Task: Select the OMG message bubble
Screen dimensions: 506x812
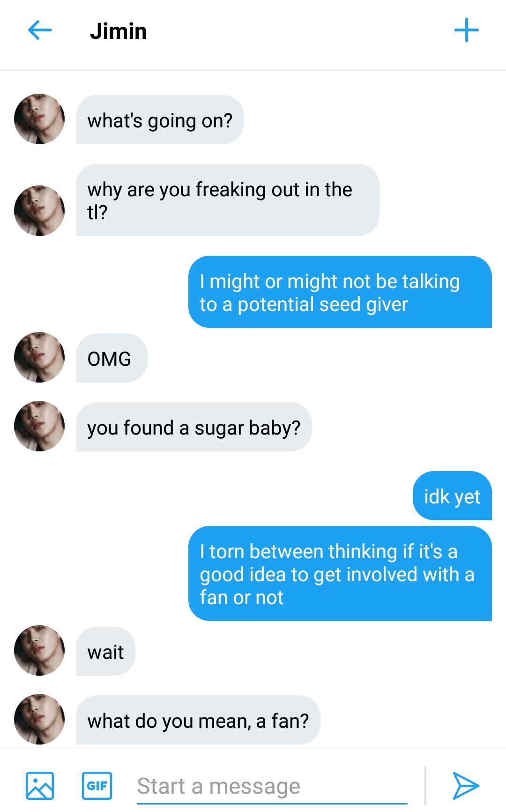Action: pos(112,358)
